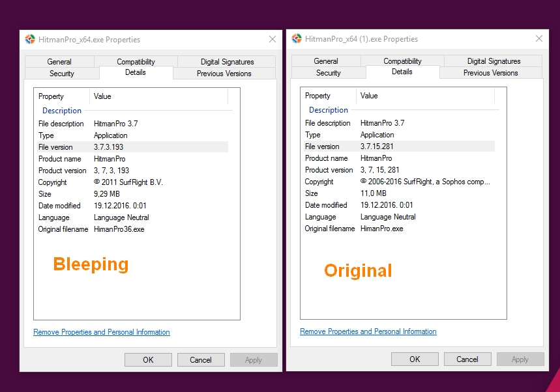Select Details tab in HitmanPro_x64.exe Properties
The image size is (560, 392).
(136, 72)
